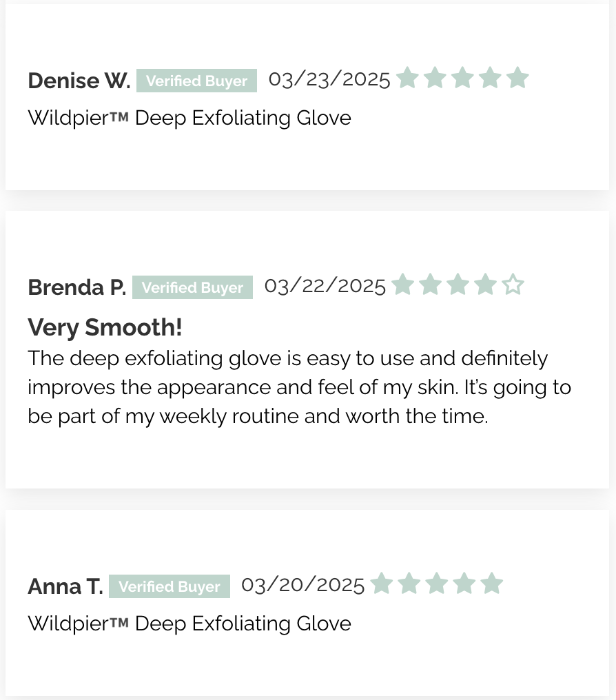The width and height of the screenshot is (616, 700).
Task: Click the first star in Anna T.'s rating
Action: (x=382, y=583)
